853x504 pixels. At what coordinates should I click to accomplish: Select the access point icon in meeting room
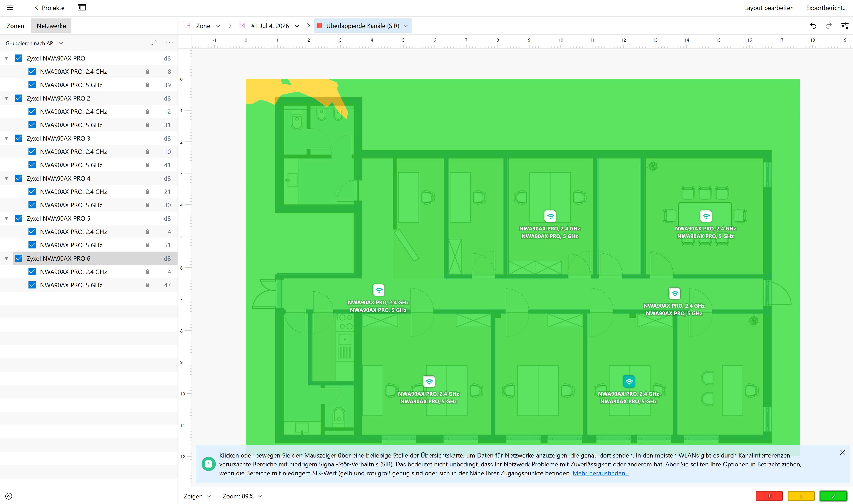click(706, 216)
